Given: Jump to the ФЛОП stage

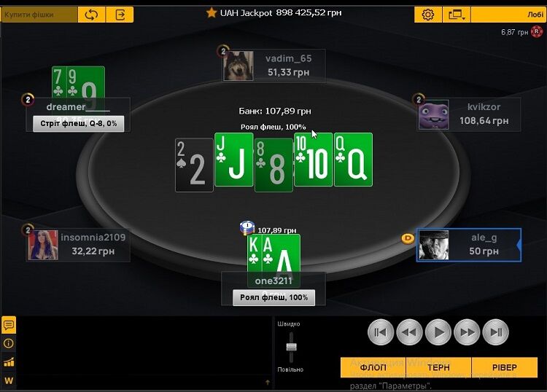Looking at the screenshot, I should [x=373, y=367].
